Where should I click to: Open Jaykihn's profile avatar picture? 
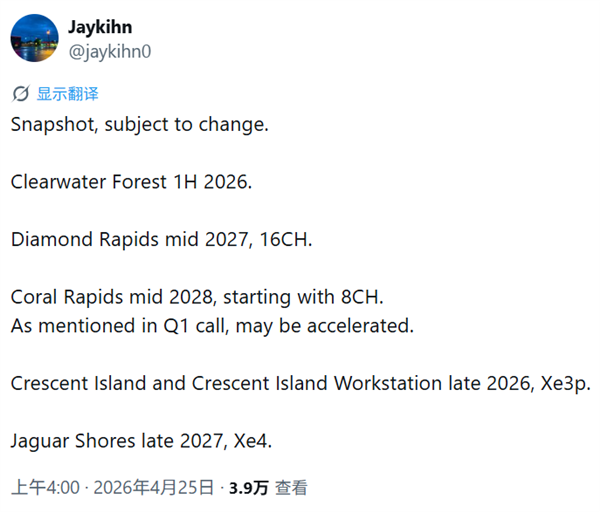click(34, 38)
